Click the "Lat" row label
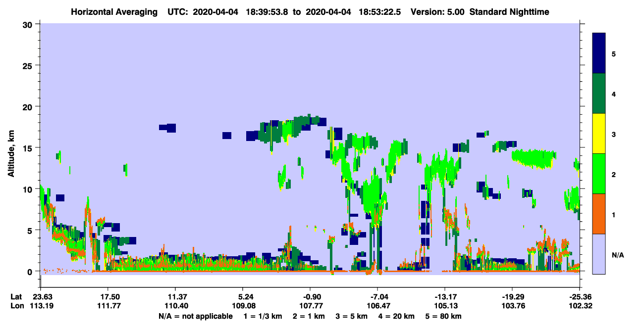The height and width of the screenshot is (330, 644). 16,297
